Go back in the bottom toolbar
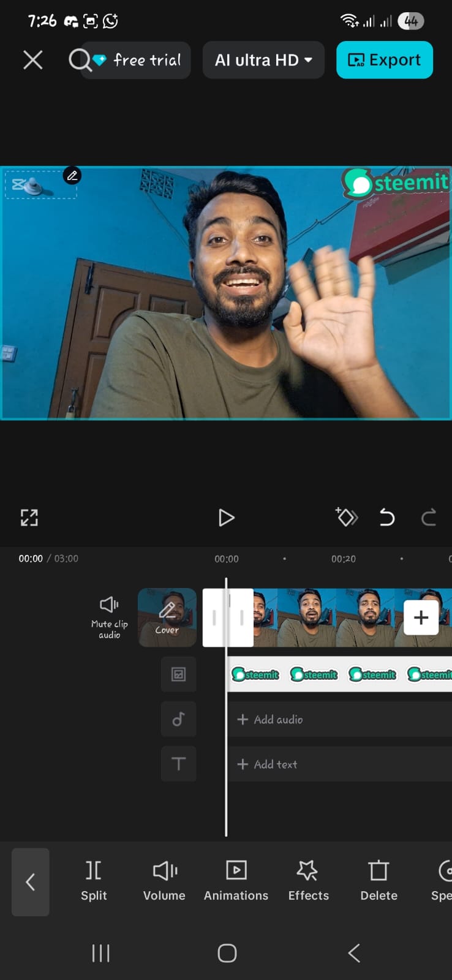 pos(31,882)
